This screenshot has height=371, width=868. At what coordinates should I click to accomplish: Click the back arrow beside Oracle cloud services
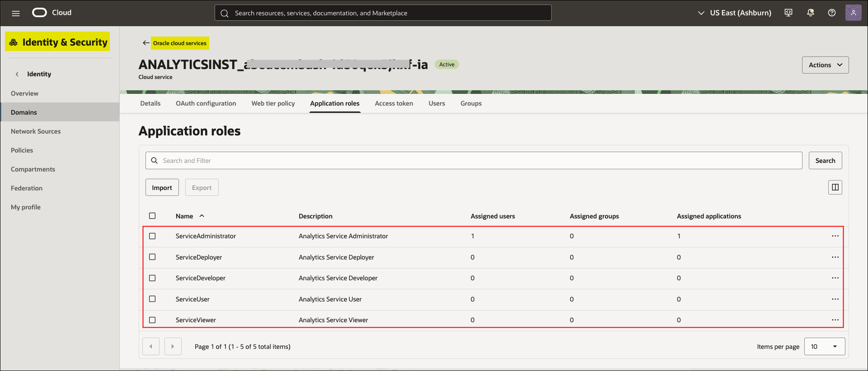point(145,43)
